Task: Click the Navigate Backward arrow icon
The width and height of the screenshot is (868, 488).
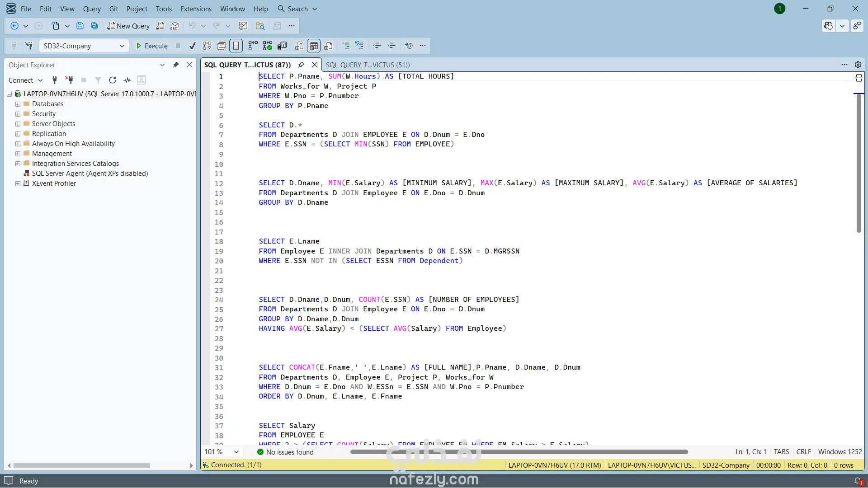Action: 14,26
